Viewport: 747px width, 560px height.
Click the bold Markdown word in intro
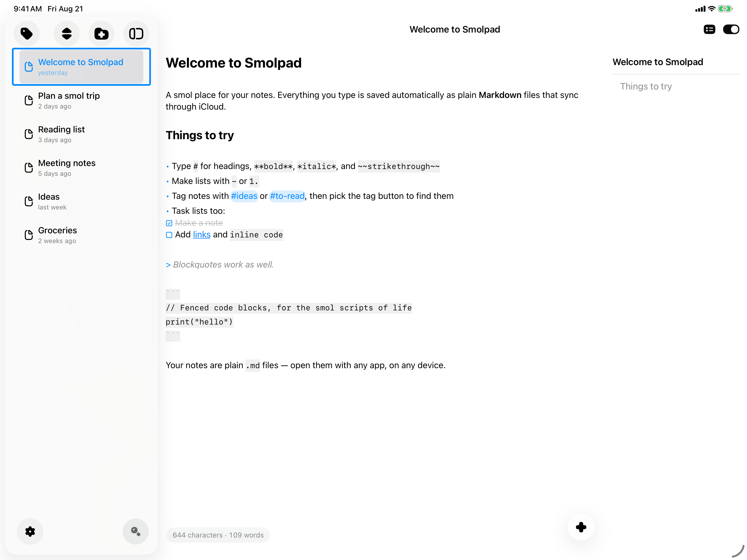pyautogui.click(x=500, y=95)
